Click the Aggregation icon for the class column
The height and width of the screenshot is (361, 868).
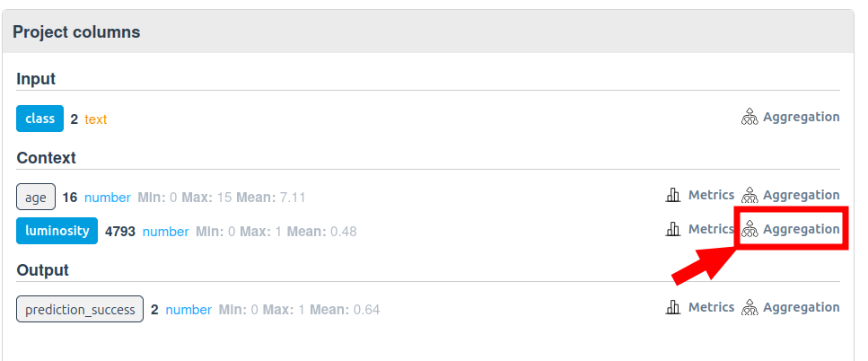tap(750, 117)
